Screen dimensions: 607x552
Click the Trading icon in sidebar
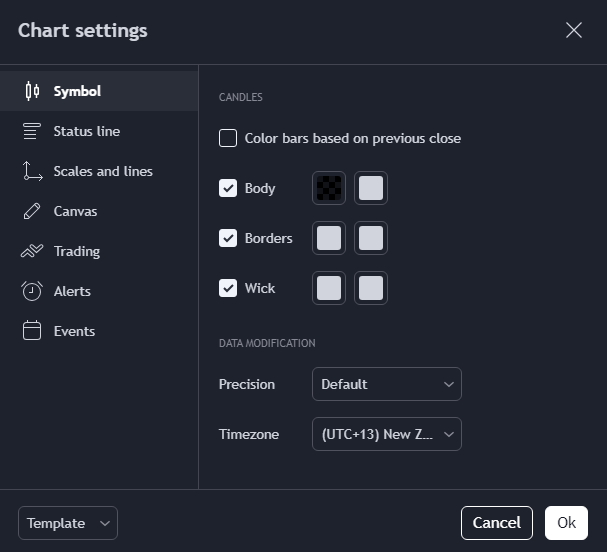click(32, 251)
